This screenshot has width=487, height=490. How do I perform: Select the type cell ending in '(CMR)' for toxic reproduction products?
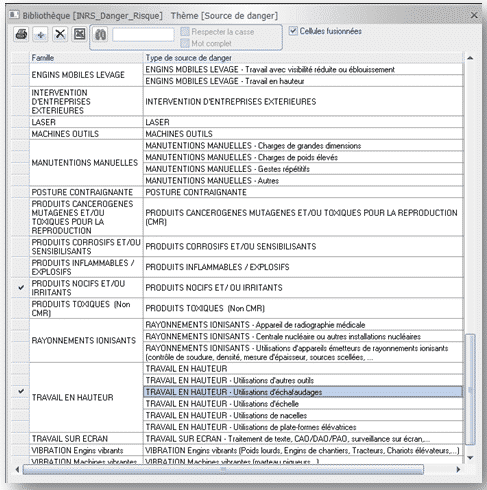coord(303,217)
